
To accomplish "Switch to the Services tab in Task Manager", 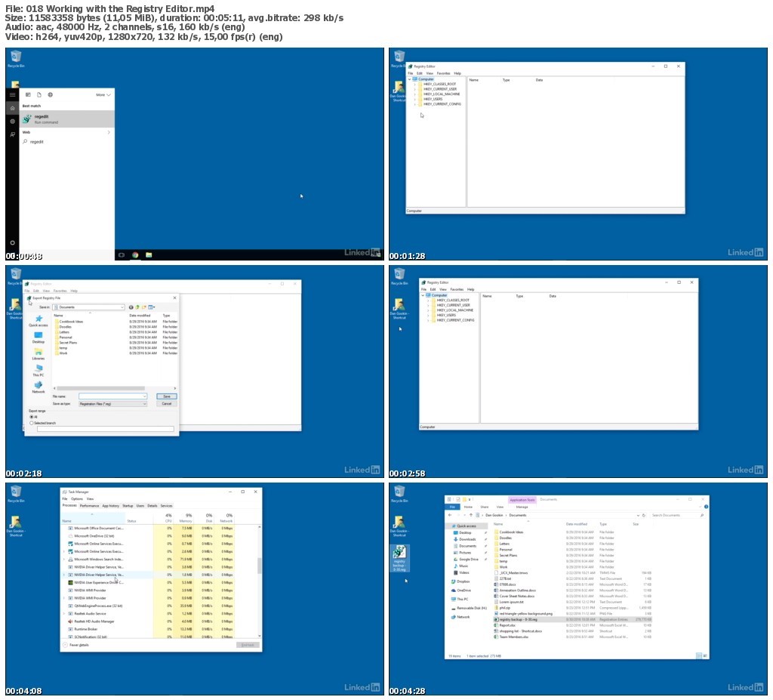I will [167, 506].
